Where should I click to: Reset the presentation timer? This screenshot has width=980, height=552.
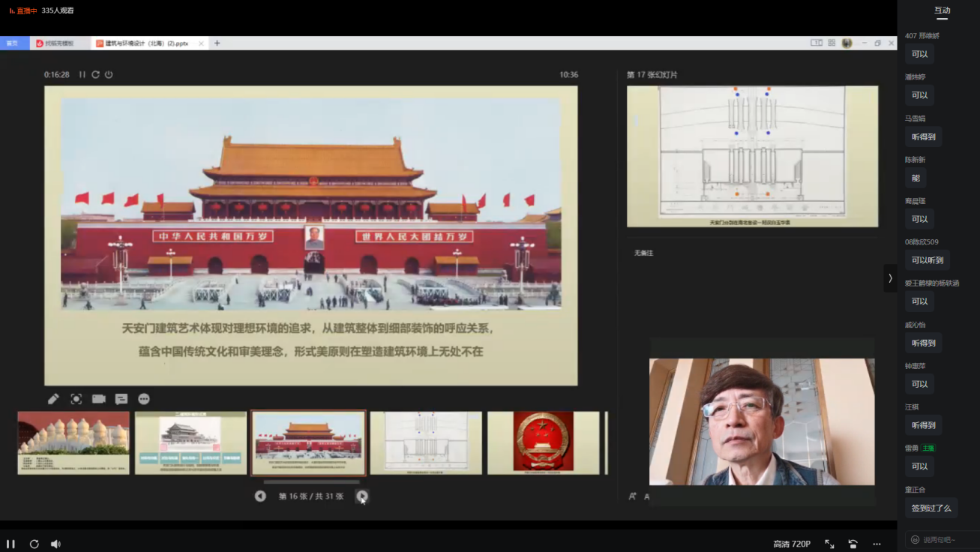[x=95, y=75]
